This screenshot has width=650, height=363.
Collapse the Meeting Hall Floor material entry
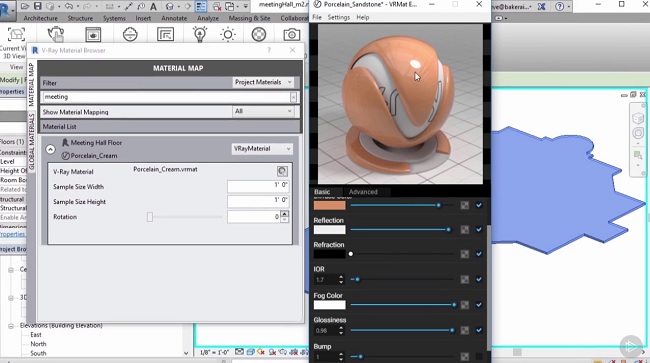click(x=50, y=149)
